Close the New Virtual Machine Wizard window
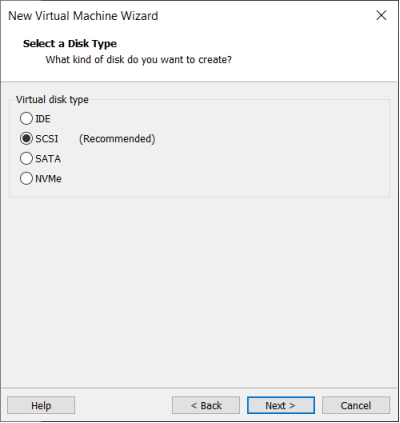Screen dimensions: 400x423 point(381,15)
